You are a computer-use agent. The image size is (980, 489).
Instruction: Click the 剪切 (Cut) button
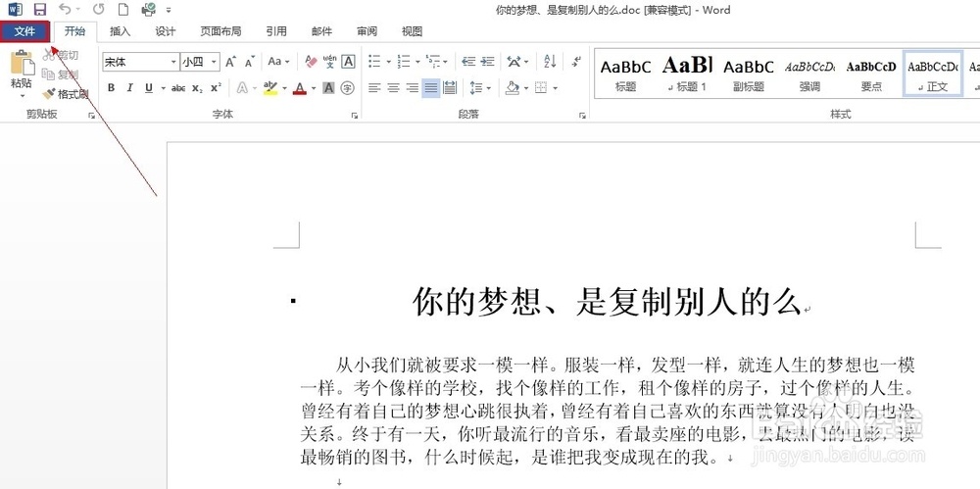(x=61, y=55)
